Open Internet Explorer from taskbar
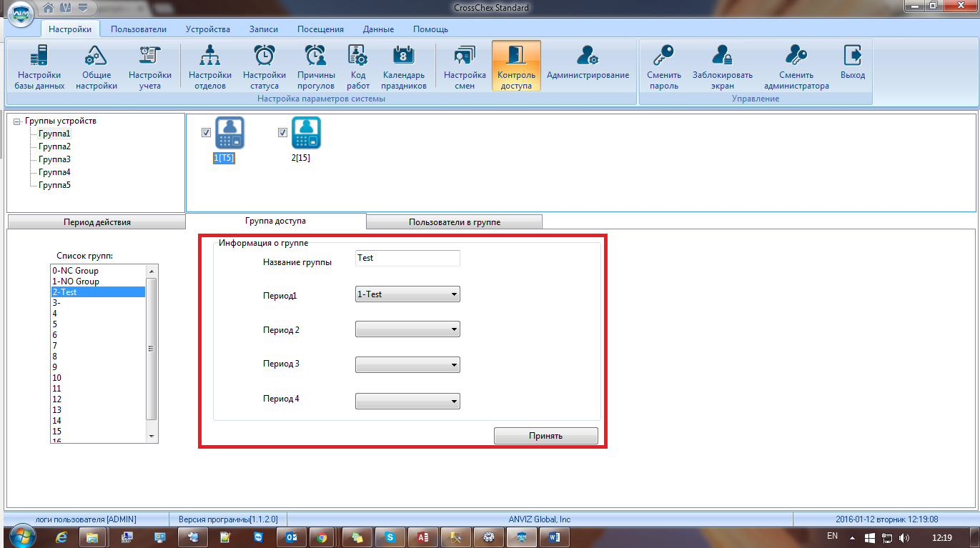Image resolution: width=980 pixels, height=548 pixels. click(x=61, y=537)
